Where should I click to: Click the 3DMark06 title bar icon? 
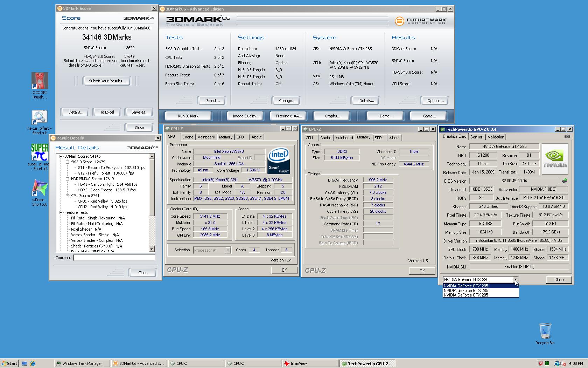pyautogui.click(x=162, y=9)
